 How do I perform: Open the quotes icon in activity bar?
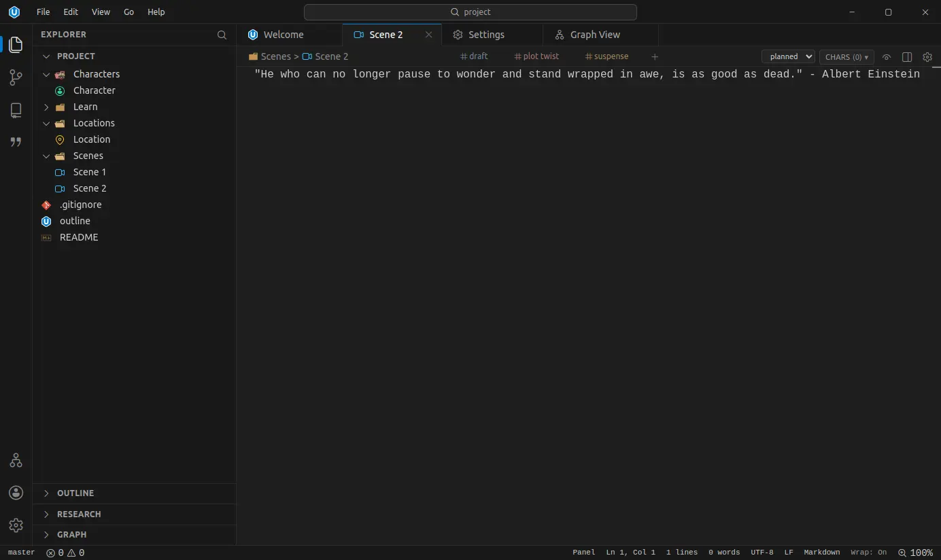[x=16, y=142]
